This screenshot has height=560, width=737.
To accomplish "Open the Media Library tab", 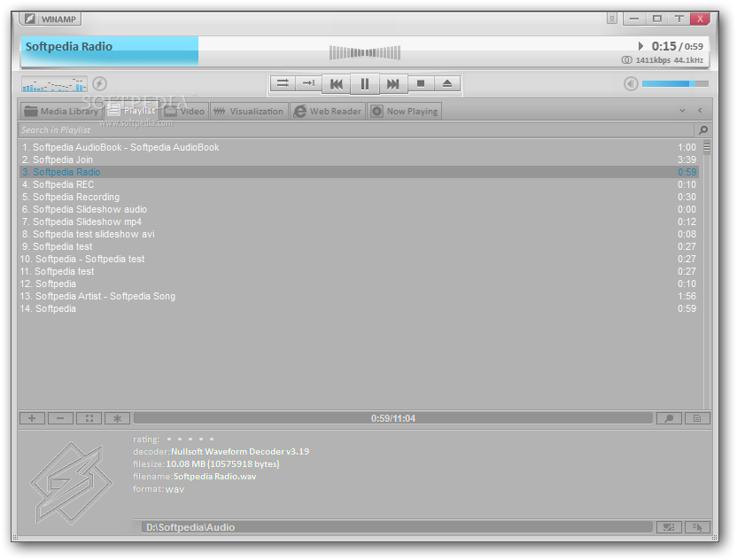I will click(61, 112).
